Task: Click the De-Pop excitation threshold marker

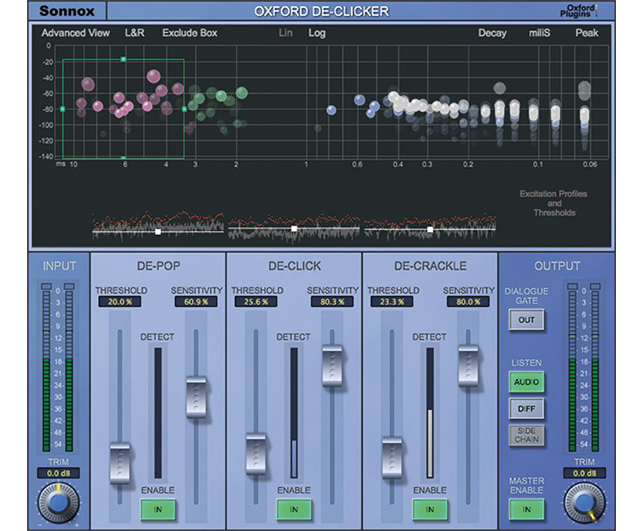Action: coord(158,232)
